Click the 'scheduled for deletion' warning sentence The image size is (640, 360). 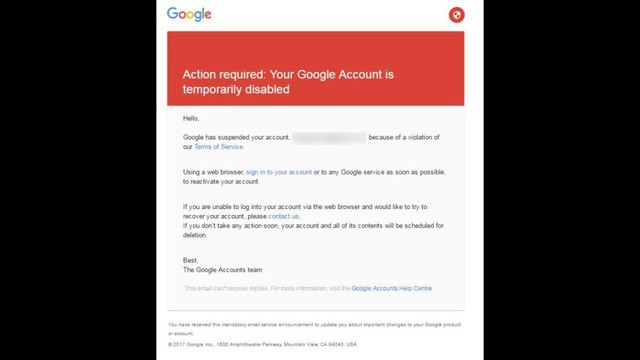(x=313, y=230)
